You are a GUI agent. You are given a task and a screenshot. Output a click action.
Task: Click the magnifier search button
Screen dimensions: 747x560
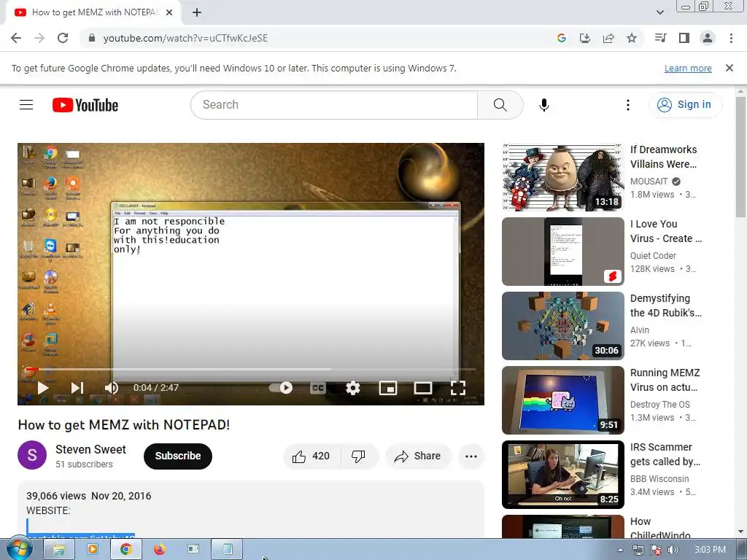pos(500,105)
